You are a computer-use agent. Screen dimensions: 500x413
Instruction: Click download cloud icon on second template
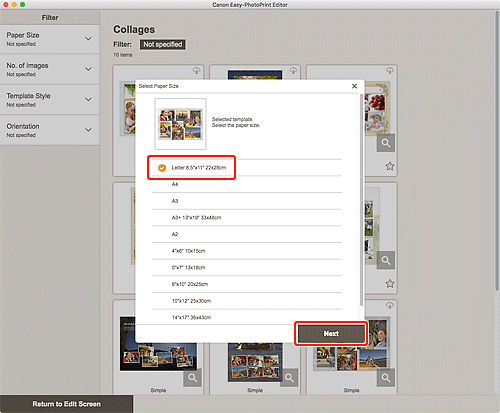coord(293,70)
